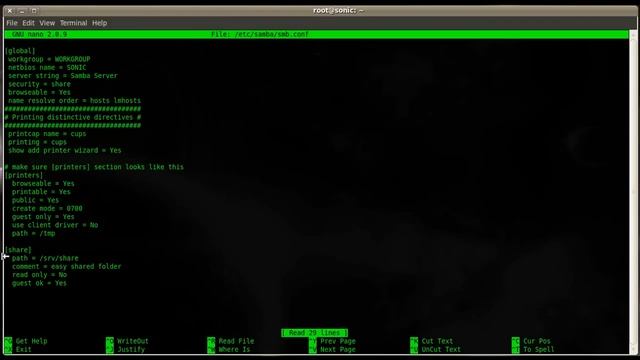The height and width of the screenshot is (360, 640).
Task: Click the 'Cur Pos' shortcut label
Action: (537, 341)
